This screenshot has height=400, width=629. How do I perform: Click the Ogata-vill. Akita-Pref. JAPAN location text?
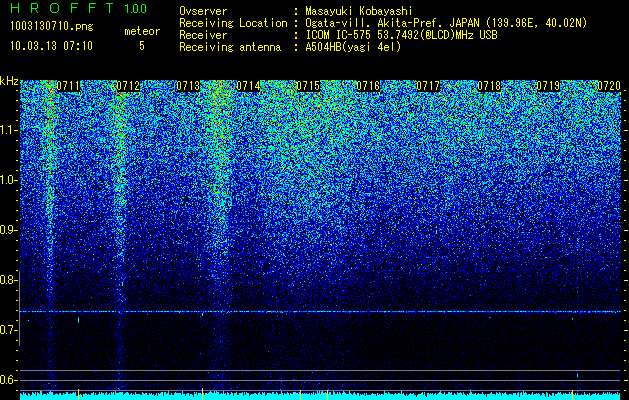point(446,23)
